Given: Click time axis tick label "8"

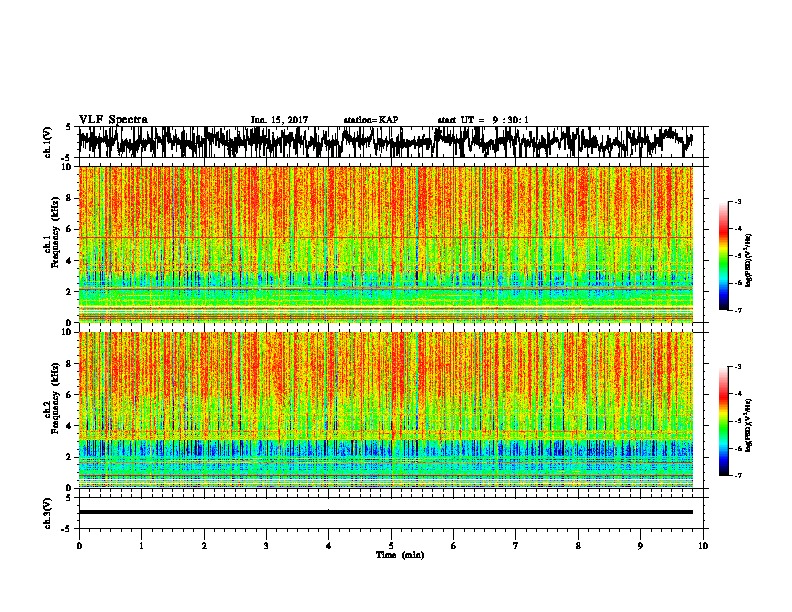Looking at the screenshot, I should point(578,546).
